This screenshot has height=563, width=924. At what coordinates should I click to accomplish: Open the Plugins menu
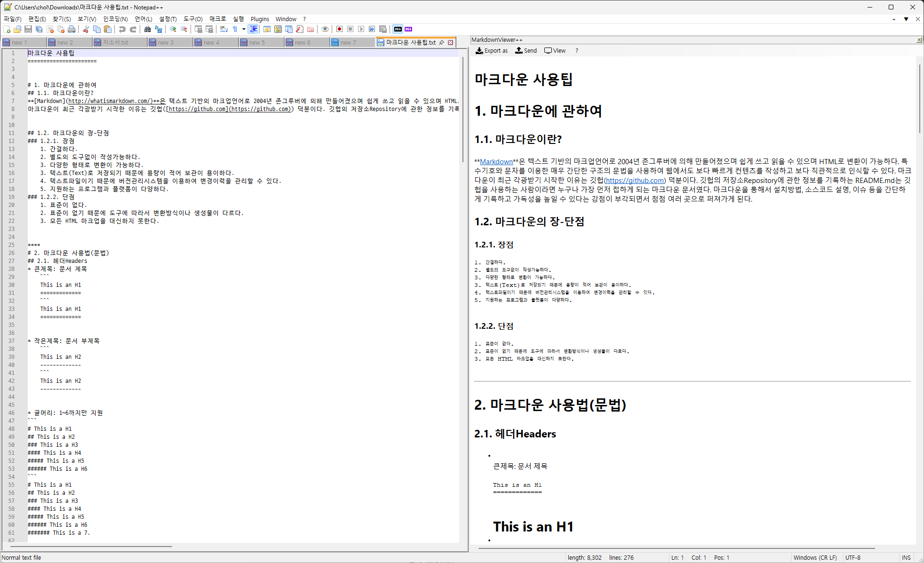260,19
